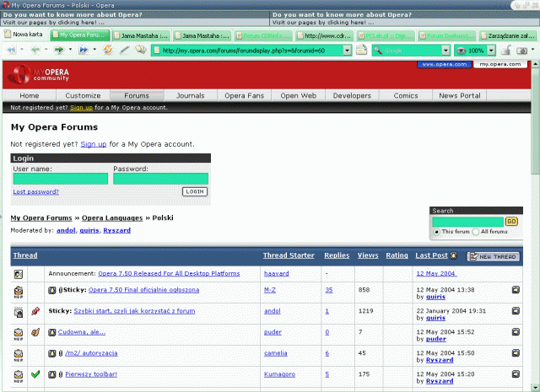Click the Password input field
This screenshot has height=392, width=540.
coord(161,179)
